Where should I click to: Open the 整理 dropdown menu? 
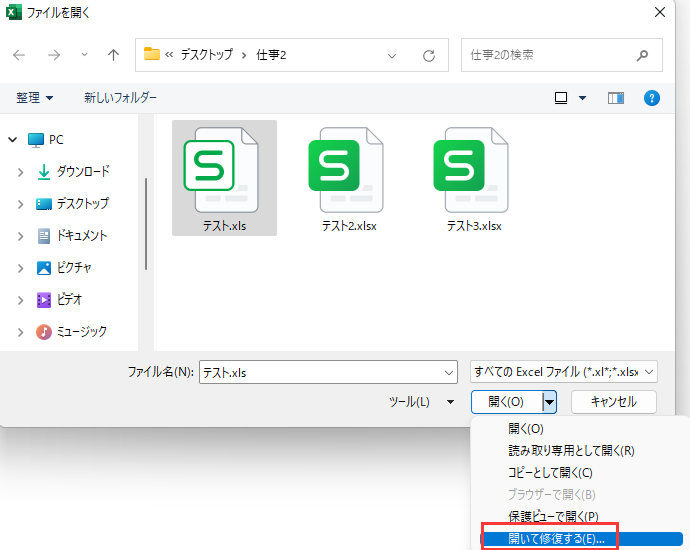(35, 98)
